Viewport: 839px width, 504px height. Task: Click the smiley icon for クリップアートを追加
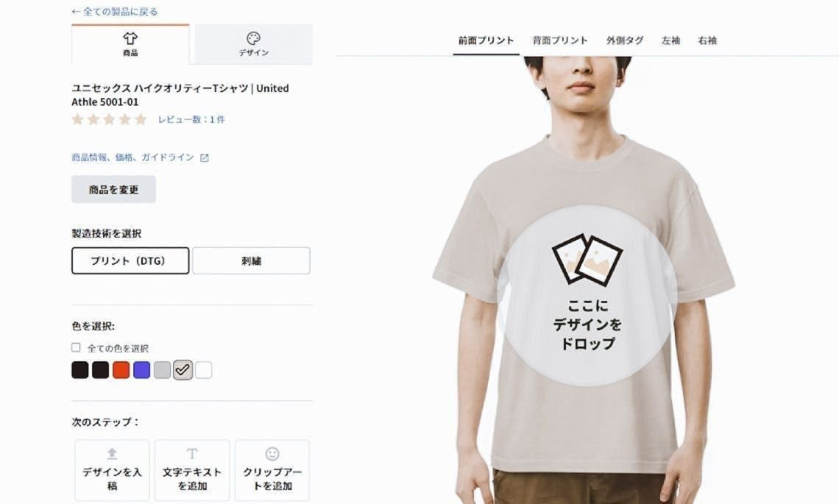point(272,454)
